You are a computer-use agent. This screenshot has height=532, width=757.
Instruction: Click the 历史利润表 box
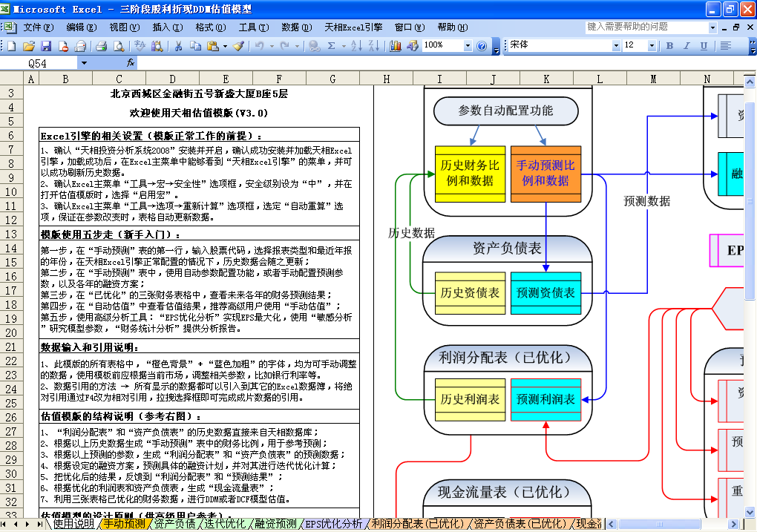click(471, 400)
